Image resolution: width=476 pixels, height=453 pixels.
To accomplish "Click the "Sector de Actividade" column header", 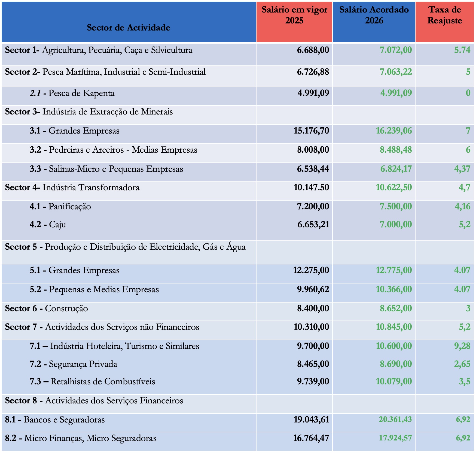I will click(129, 28).
